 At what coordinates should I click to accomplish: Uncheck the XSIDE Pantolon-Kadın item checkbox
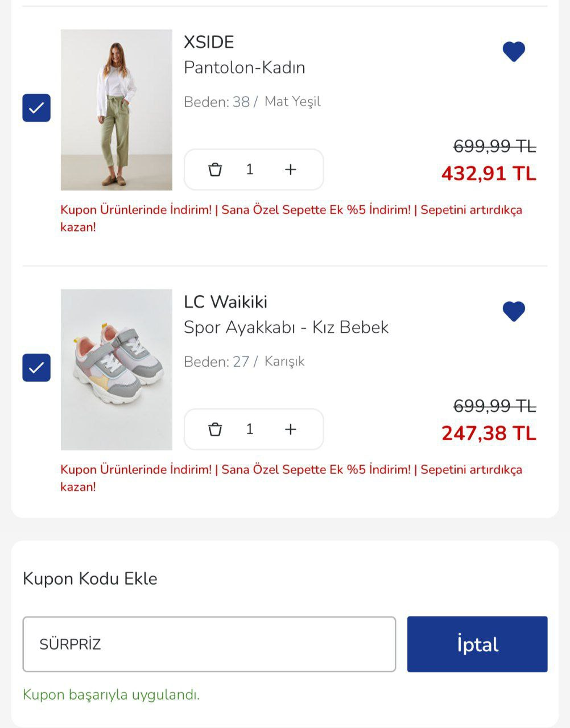[x=36, y=108]
